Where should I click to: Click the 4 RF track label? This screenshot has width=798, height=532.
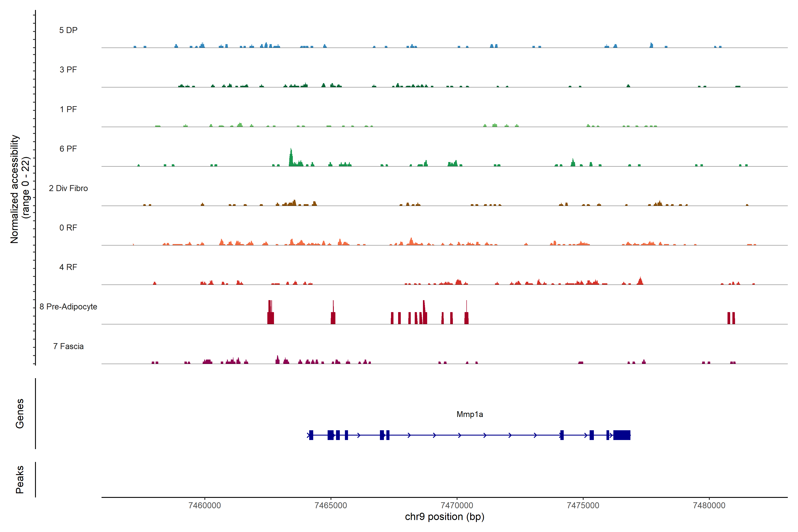tap(68, 267)
